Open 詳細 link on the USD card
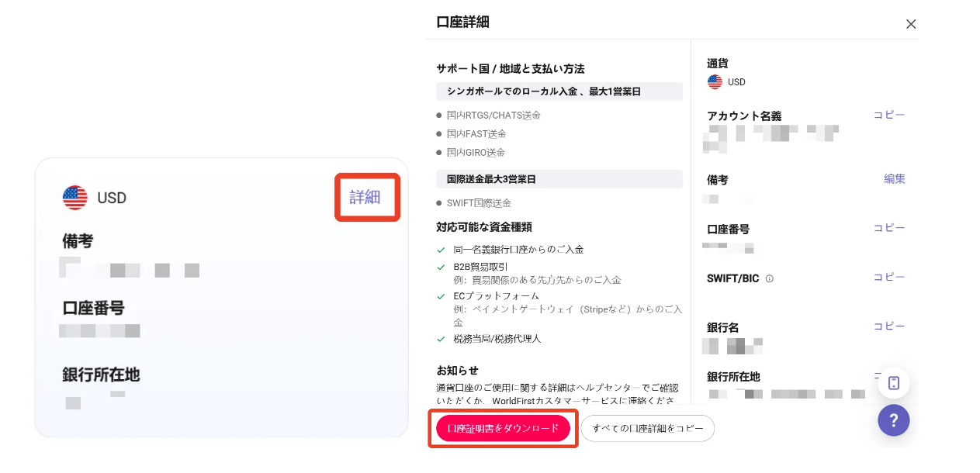Screen dimensions: 980x473 tap(365, 197)
